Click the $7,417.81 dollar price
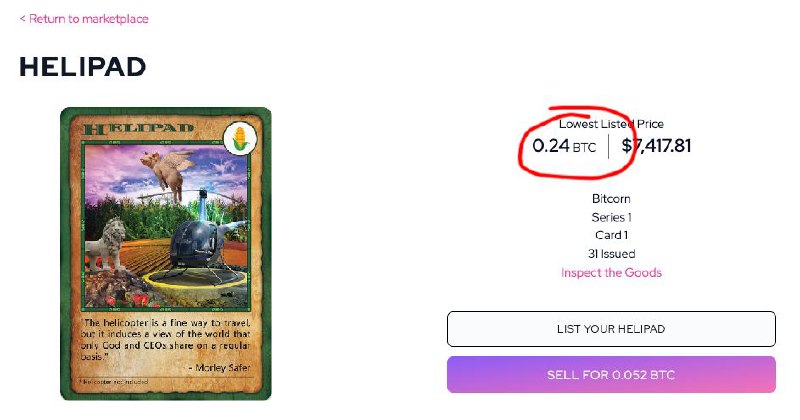 [x=656, y=146]
